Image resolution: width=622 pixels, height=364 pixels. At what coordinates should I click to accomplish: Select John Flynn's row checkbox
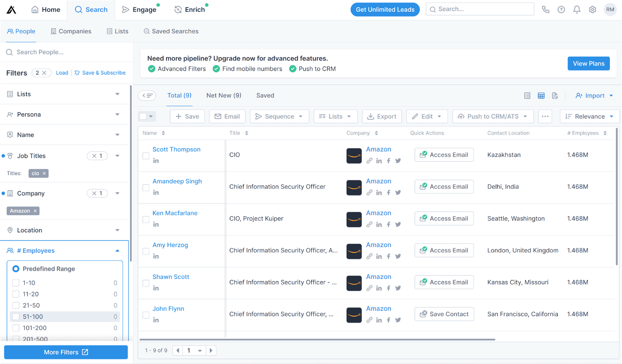point(146,315)
